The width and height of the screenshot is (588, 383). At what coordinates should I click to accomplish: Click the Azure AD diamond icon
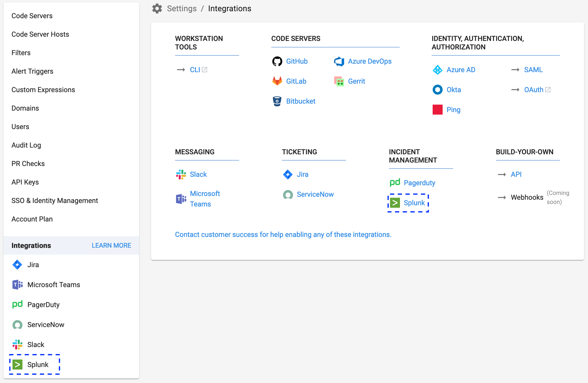[437, 70]
